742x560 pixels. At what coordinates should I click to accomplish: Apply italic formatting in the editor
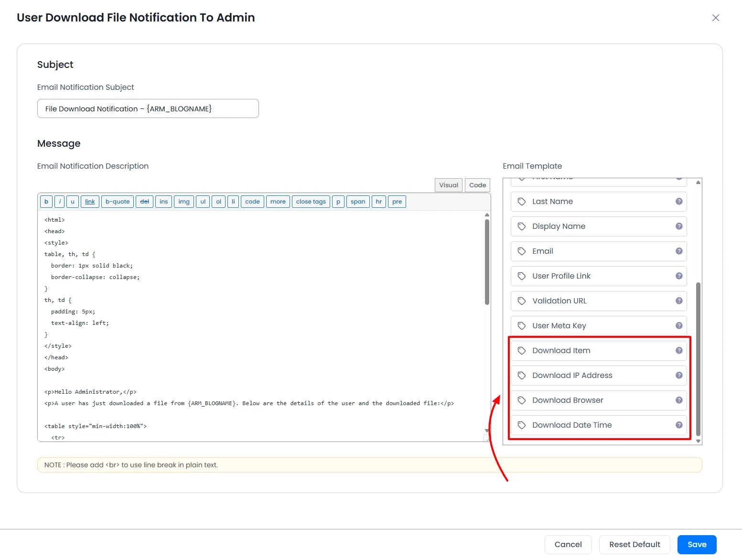coord(59,201)
